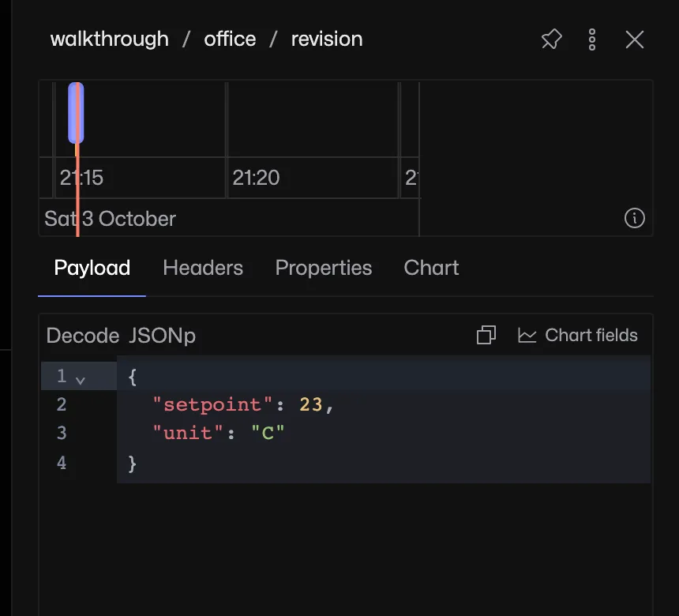The width and height of the screenshot is (679, 616).
Task: Click the timeline info icon
Action: pyautogui.click(x=635, y=218)
